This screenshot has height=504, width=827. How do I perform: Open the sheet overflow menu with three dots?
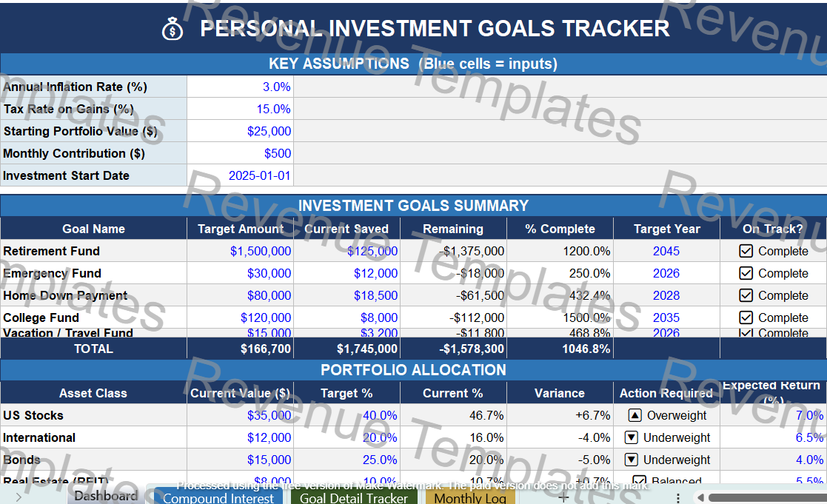click(x=678, y=496)
